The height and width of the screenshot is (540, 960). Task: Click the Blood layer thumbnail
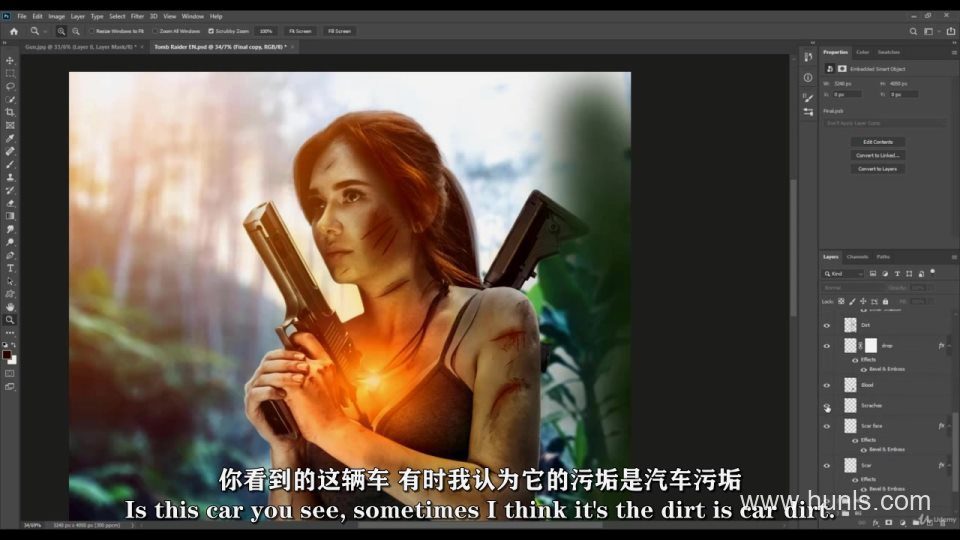pyautogui.click(x=850, y=385)
